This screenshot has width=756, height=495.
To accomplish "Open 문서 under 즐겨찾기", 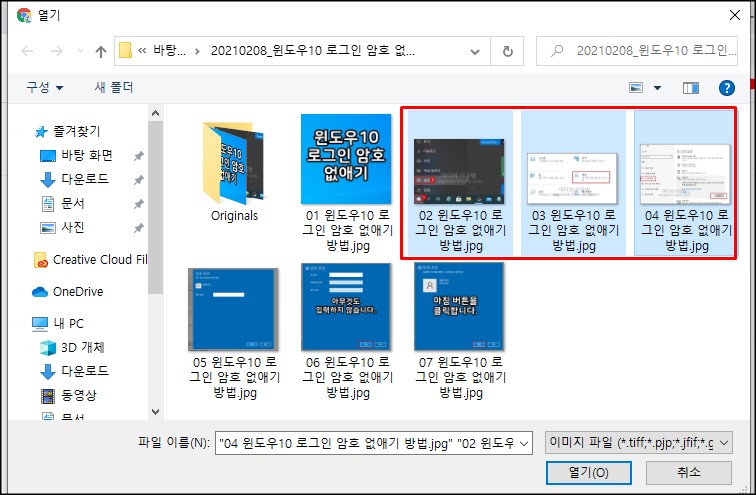I will tap(63, 203).
